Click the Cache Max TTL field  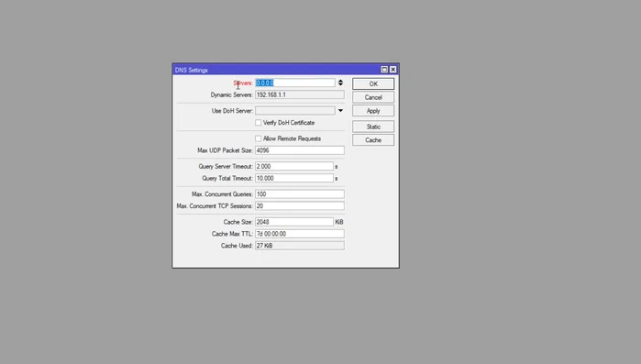tap(300, 234)
